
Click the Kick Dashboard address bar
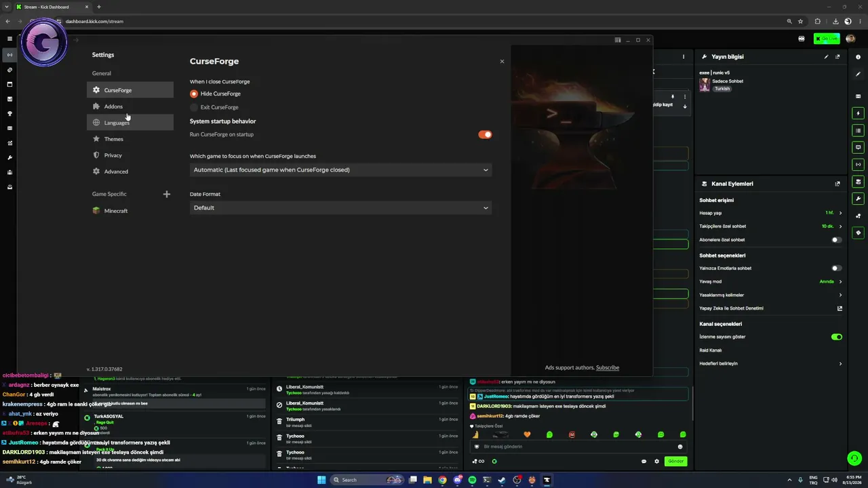pos(420,22)
